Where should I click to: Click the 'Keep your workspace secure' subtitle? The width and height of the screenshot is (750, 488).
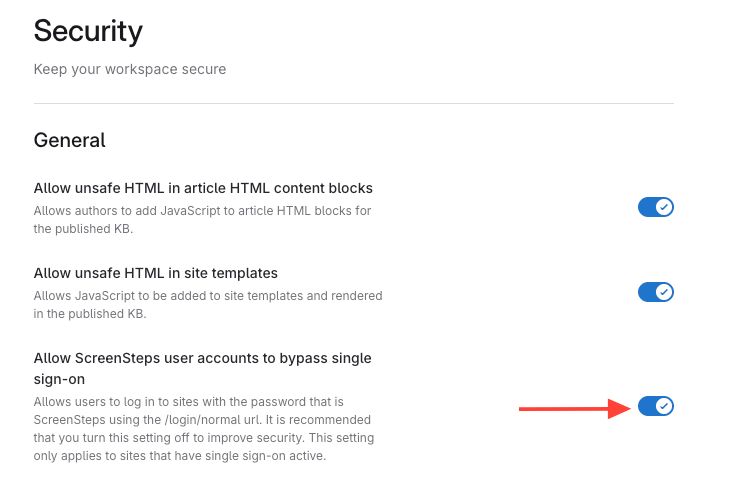pyautogui.click(x=130, y=69)
